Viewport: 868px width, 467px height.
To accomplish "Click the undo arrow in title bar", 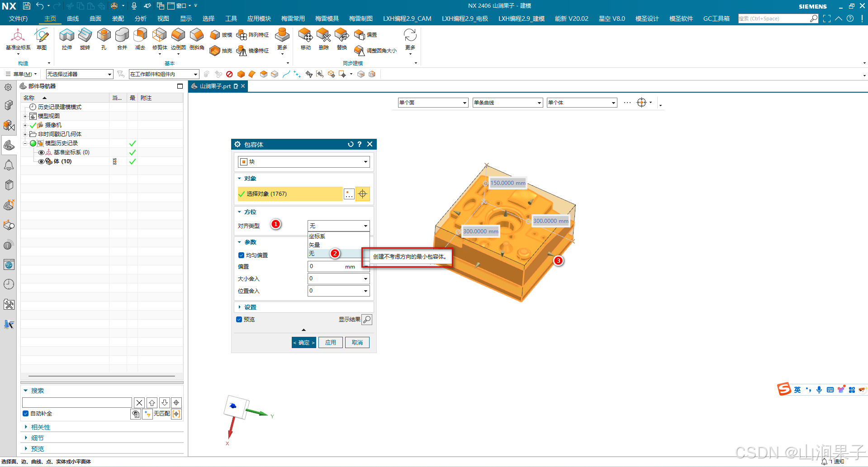I will coord(40,6).
